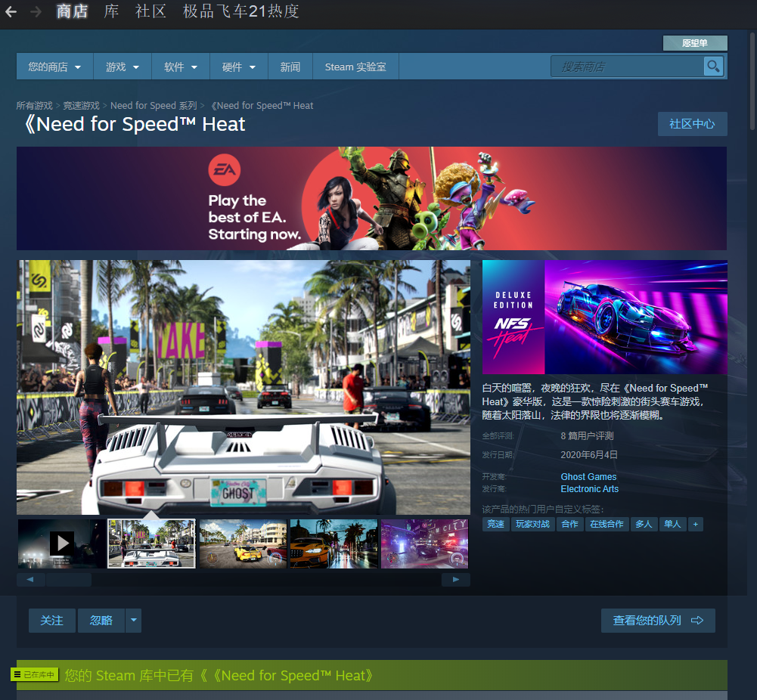757x700 pixels.
Task: Play the trailer video thumbnail
Action: point(62,543)
